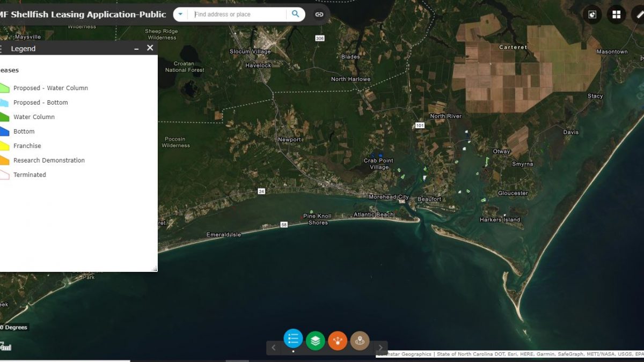
Task: Click the orange share-nodes widget icon
Action: (x=338, y=340)
